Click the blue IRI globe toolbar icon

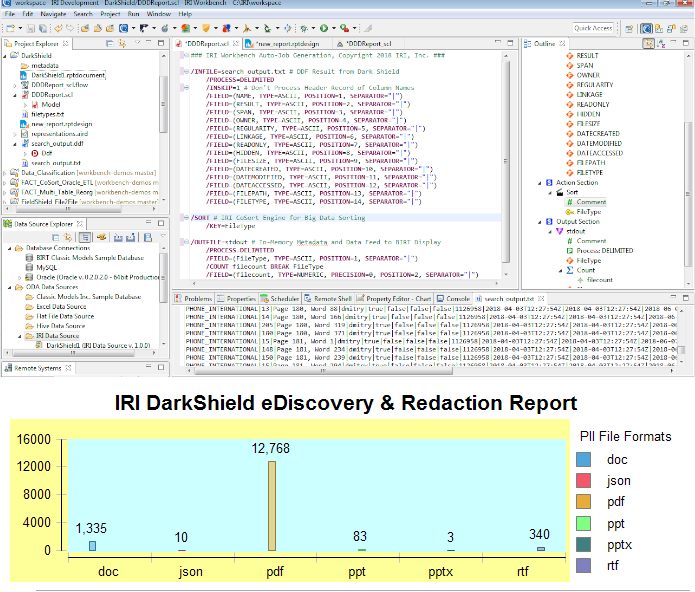tap(123, 28)
